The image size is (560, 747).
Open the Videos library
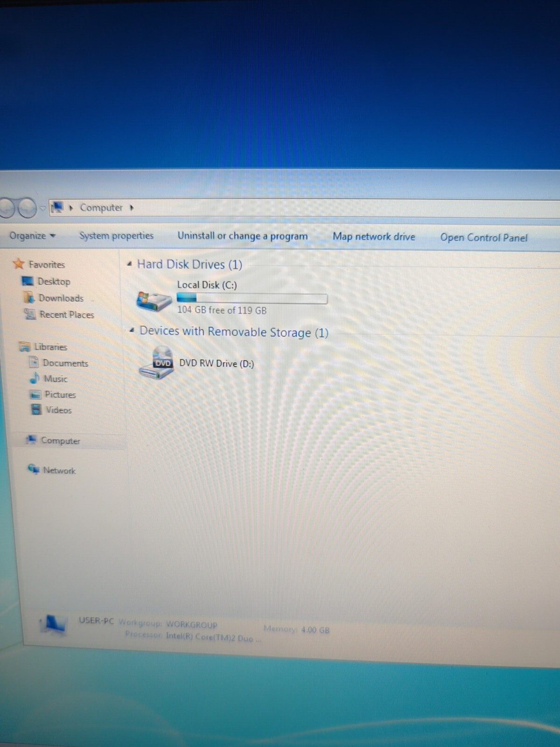pos(58,410)
